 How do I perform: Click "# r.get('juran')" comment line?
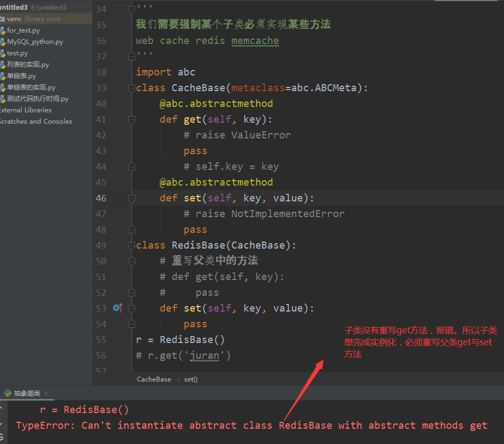pyautogui.click(x=183, y=356)
